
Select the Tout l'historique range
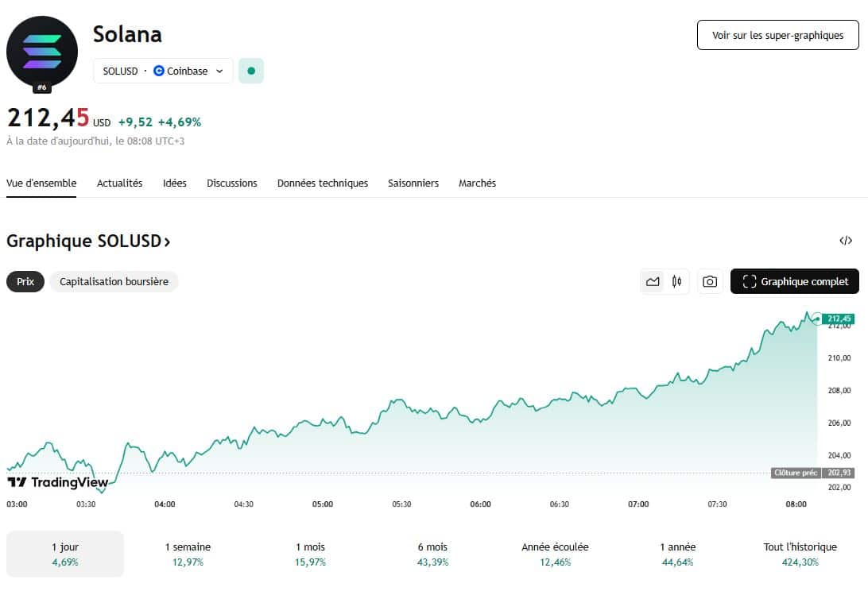800,554
